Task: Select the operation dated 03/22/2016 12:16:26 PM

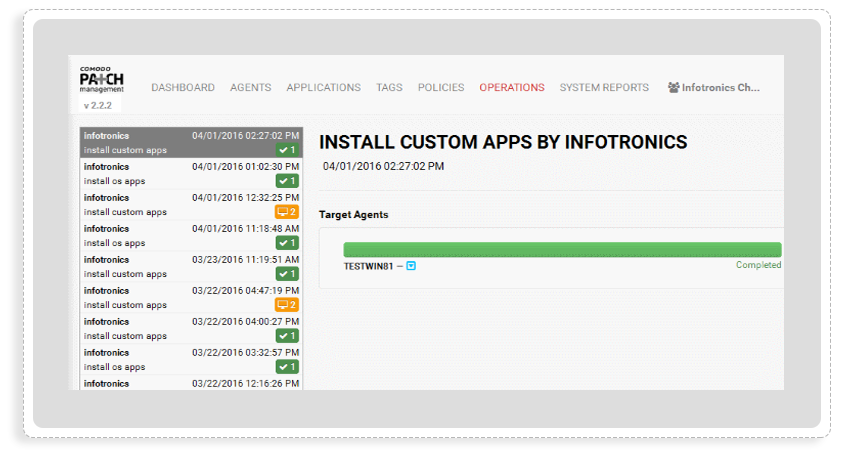Action: [191, 383]
